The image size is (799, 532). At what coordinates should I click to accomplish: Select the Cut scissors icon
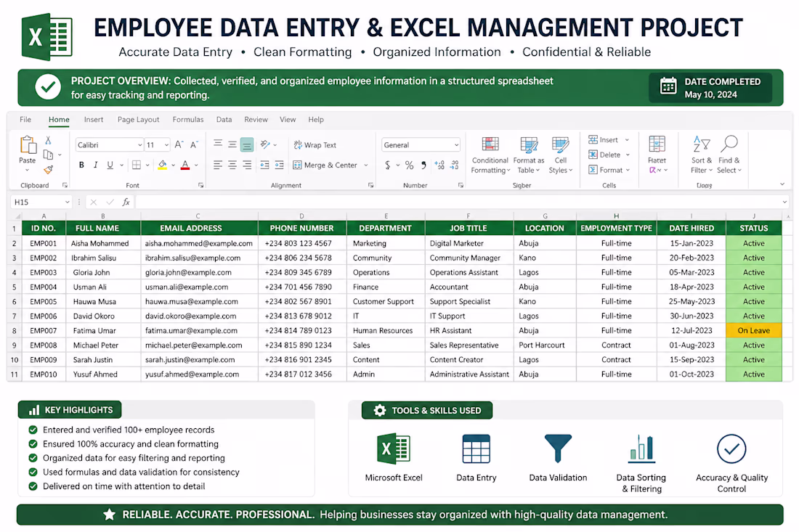pos(48,140)
